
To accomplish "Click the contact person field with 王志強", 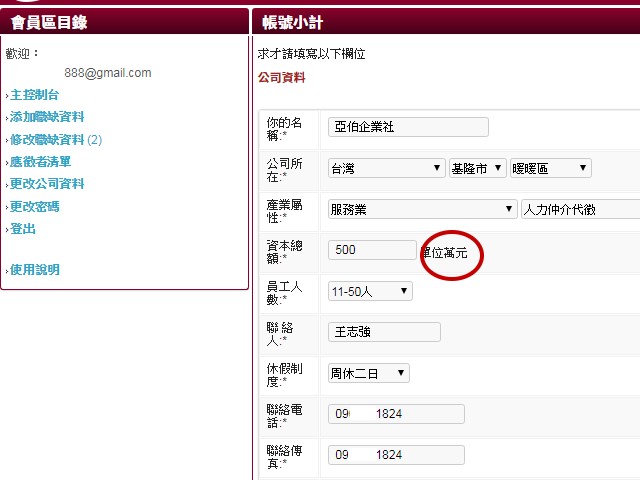I will click(x=384, y=332).
